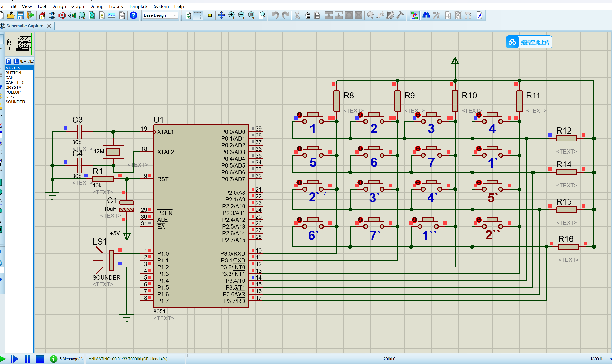This screenshot has width=612, height=364.
Task: Open the System menu
Action: coord(161,6)
